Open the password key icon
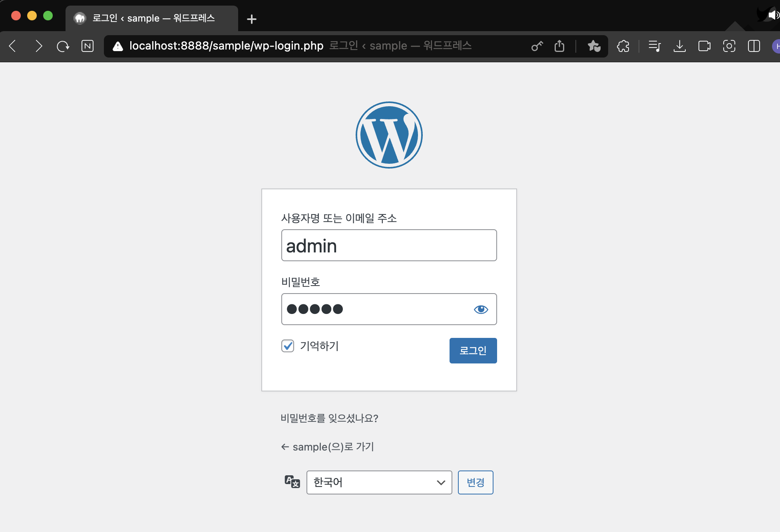 point(537,46)
